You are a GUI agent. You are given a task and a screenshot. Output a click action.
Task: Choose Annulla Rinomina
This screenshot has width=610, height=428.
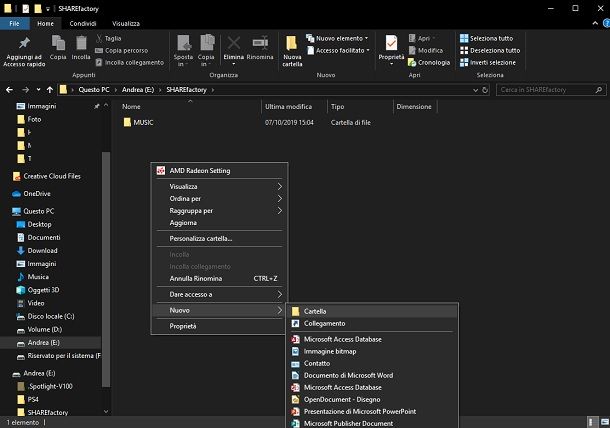tap(219, 279)
